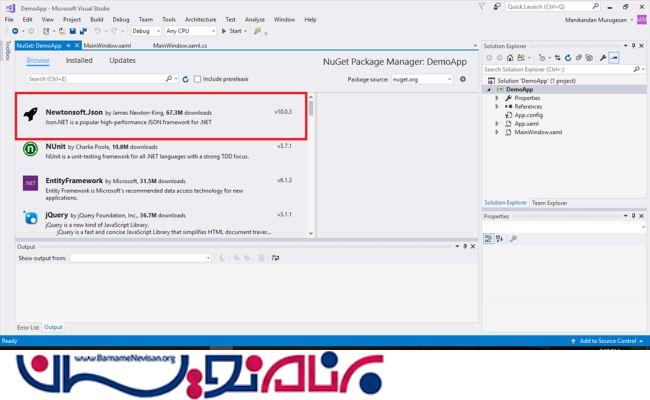Pin the Solution Explorer panel

pos(633,46)
